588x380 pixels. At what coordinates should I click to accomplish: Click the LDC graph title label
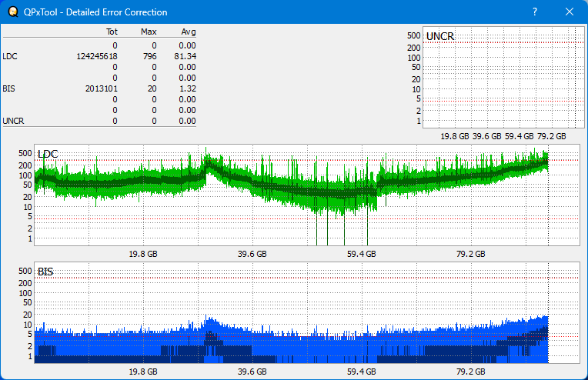pyautogui.click(x=48, y=154)
